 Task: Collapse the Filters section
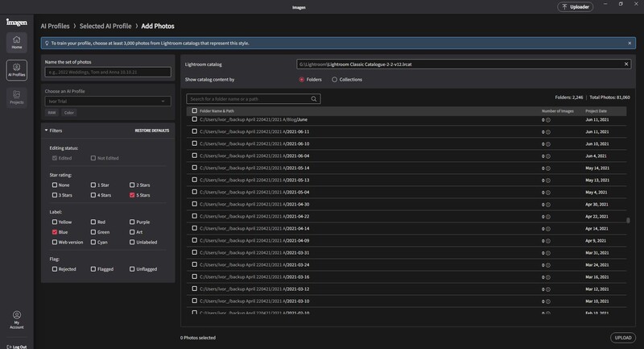click(x=47, y=131)
